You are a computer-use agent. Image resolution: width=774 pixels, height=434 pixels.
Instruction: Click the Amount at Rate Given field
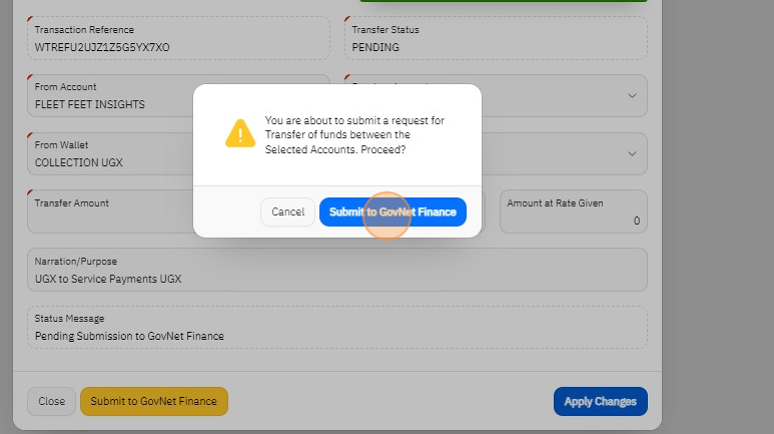coord(573,212)
